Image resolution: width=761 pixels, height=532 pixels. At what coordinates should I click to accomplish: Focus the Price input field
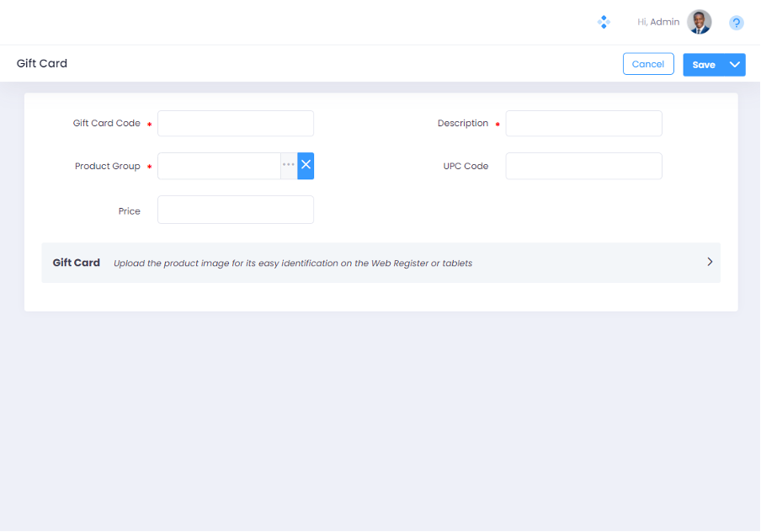[x=236, y=210]
